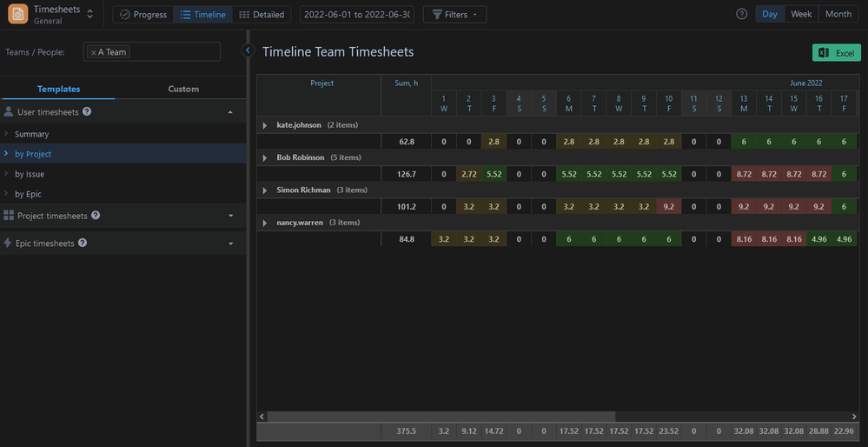Click help icon beside User timesheets
The image size is (868, 447).
click(x=87, y=111)
